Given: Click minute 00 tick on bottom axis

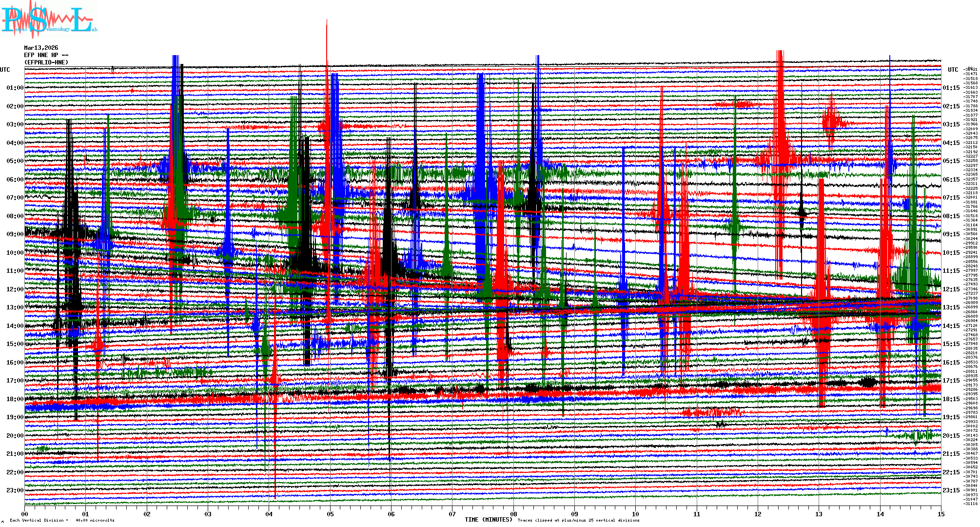Looking at the screenshot, I should (x=25, y=514).
